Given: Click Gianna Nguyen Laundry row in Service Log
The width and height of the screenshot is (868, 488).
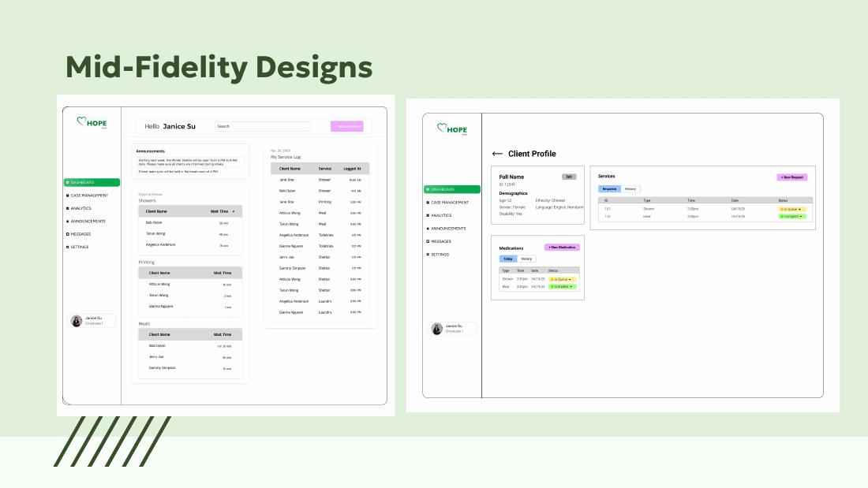Looking at the screenshot, I should click(320, 313).
